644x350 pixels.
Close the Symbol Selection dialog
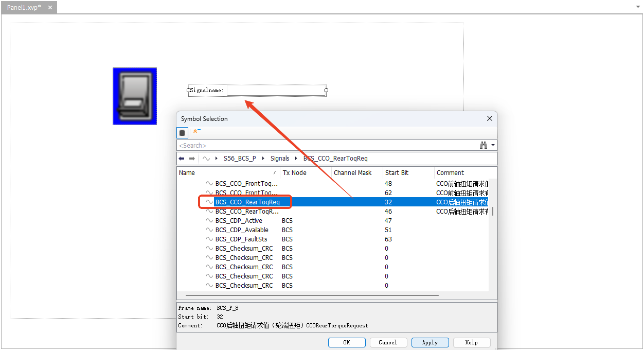click(x=490, y=118)
